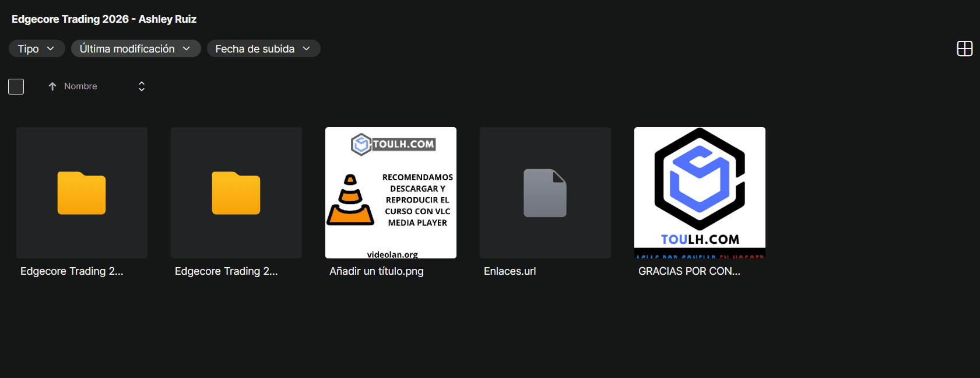The width and height of the screenshot is (980, 378).
Task: Tick the select-all checkbox
Action: 16,87
